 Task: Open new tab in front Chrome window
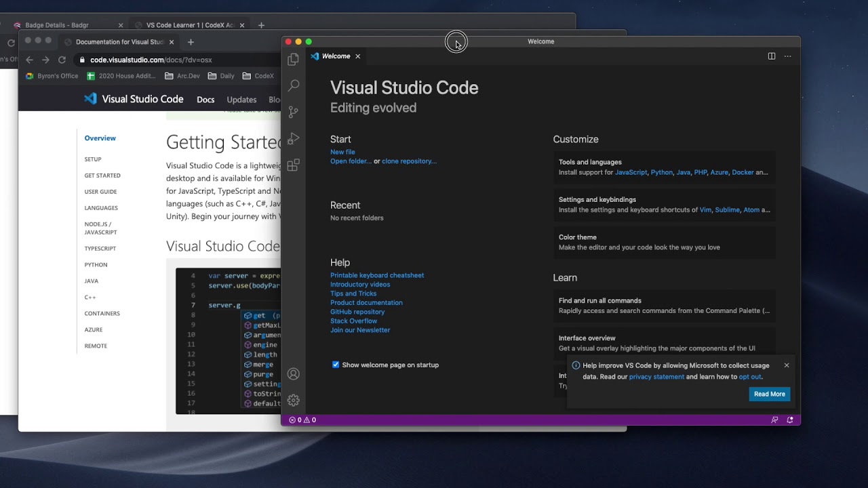click(191, 42)
